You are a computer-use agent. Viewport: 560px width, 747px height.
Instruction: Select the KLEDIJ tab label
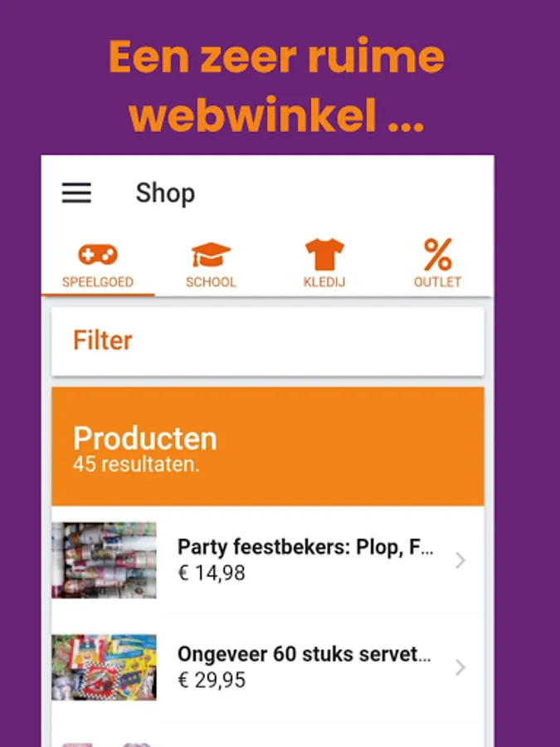coord(324,282)
